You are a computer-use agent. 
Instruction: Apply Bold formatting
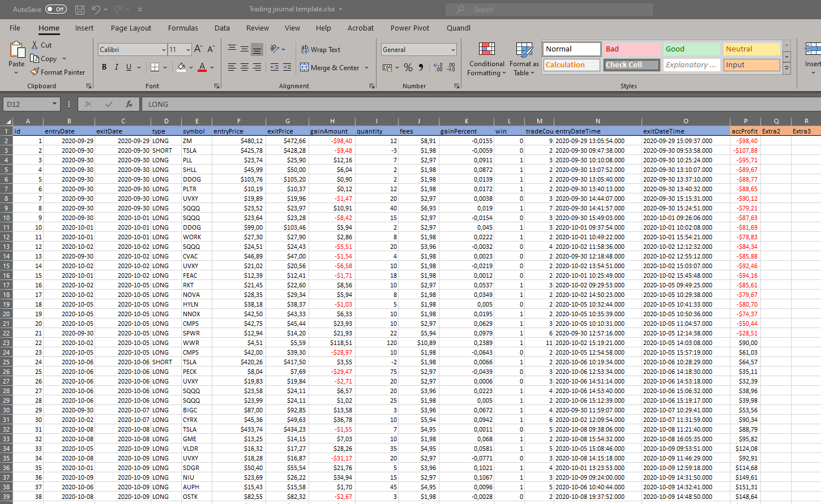click(104, 67)
